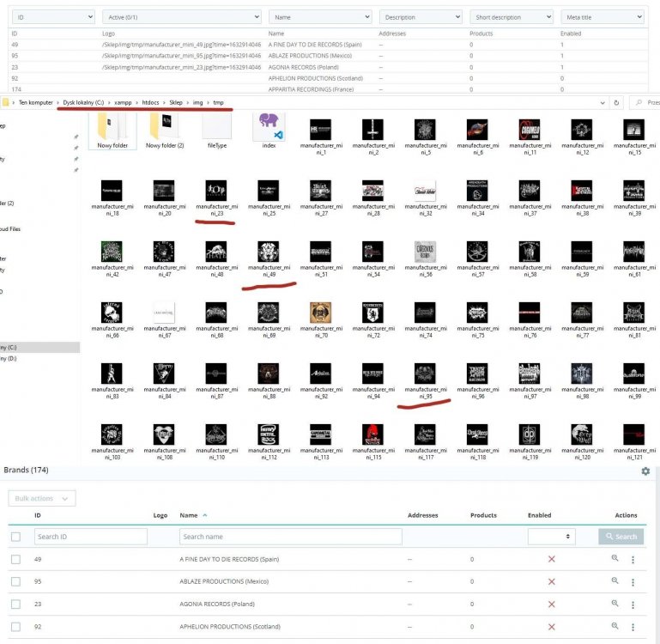660x644 pixels.
Task: Focus the Search name field
Action: (290, 536)
